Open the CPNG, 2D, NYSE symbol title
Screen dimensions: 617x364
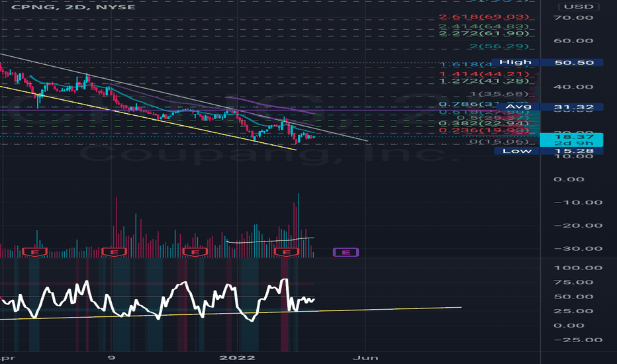(x=73, y=7)
